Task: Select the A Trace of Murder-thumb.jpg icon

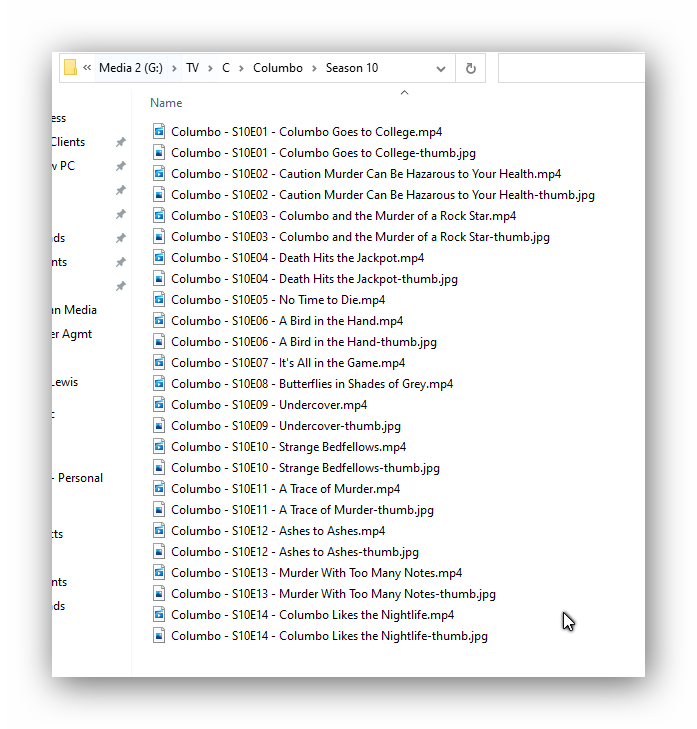Action: coord(159,509)
